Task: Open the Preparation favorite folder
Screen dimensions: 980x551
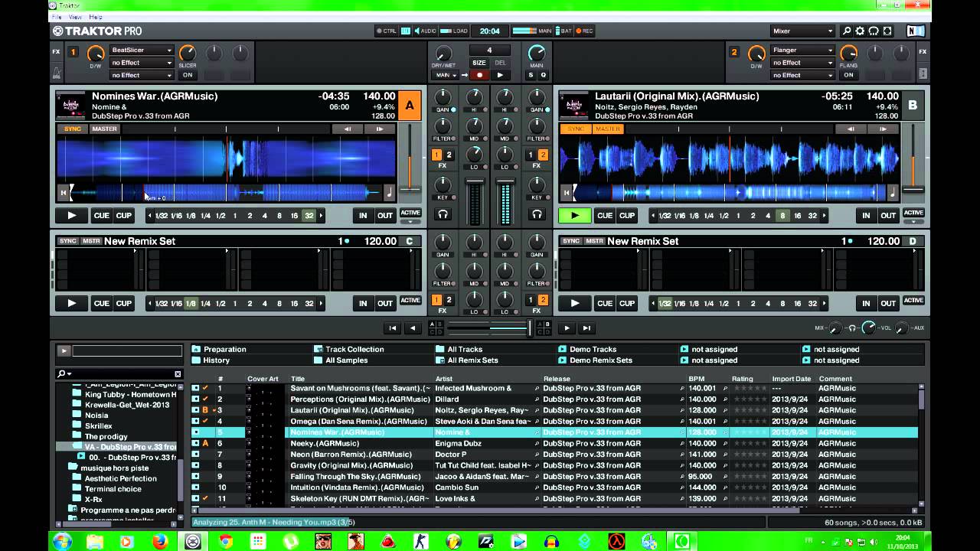Action: coord(224,349)
